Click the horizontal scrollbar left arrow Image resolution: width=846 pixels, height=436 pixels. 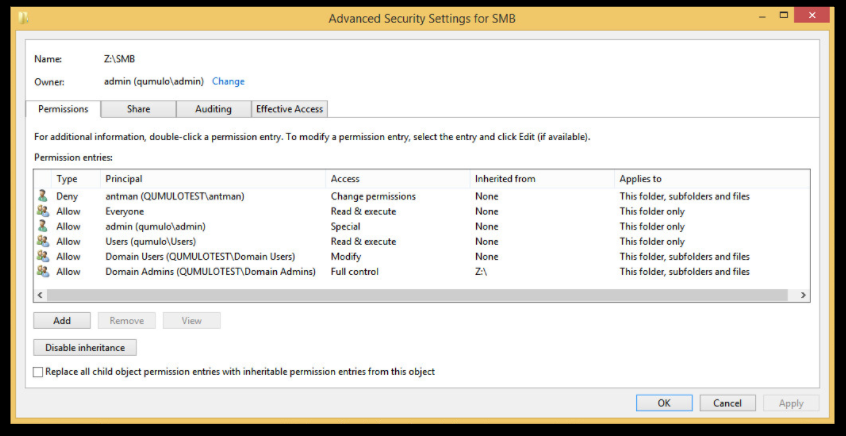point(41,295)
